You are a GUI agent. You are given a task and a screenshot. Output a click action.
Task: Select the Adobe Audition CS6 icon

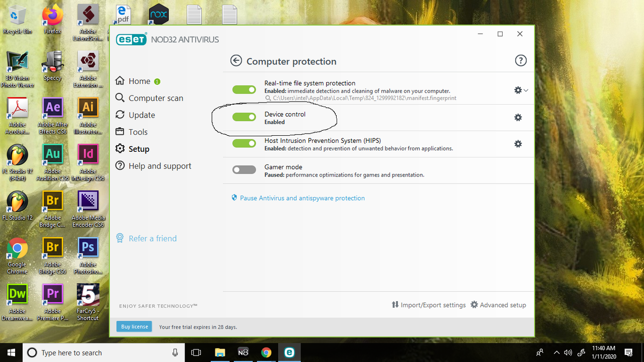[x=52, y=163]
